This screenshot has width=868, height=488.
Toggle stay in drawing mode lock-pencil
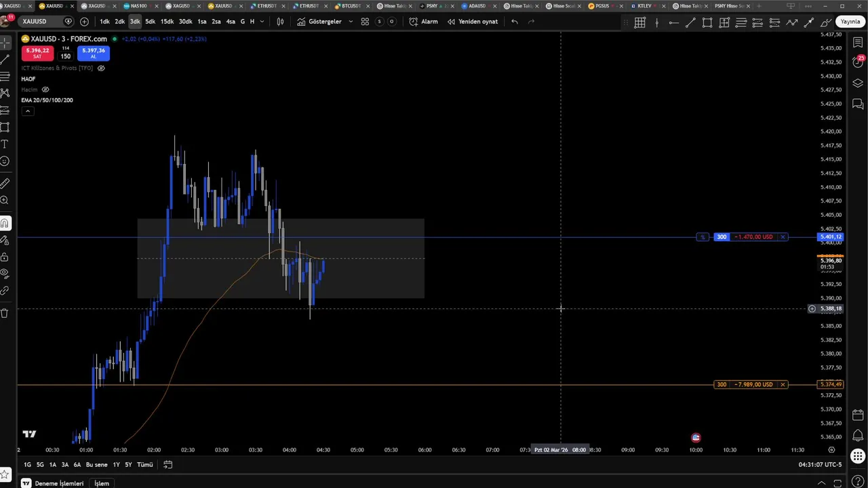[5, 240]
